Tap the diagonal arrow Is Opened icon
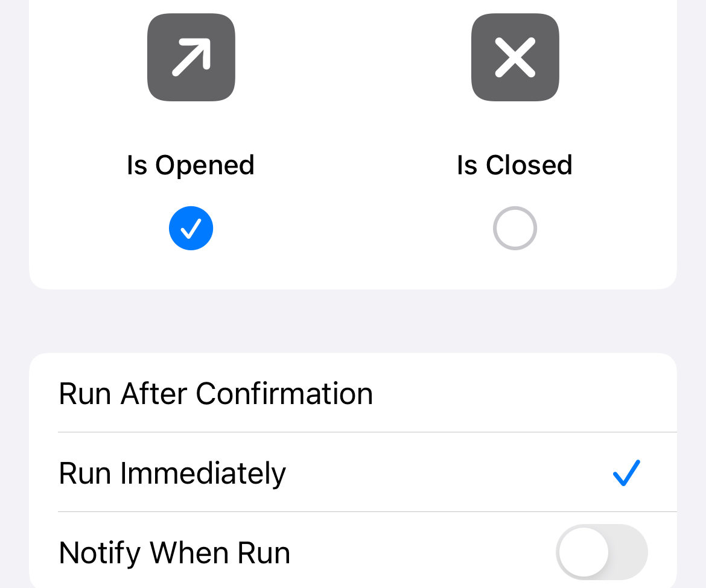 pos(191,57)
